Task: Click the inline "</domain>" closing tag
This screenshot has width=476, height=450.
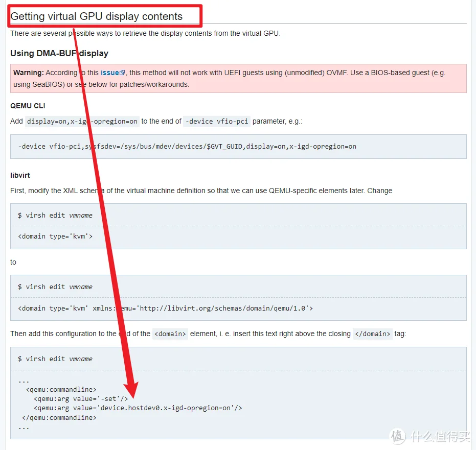Action: coord(373,334)
